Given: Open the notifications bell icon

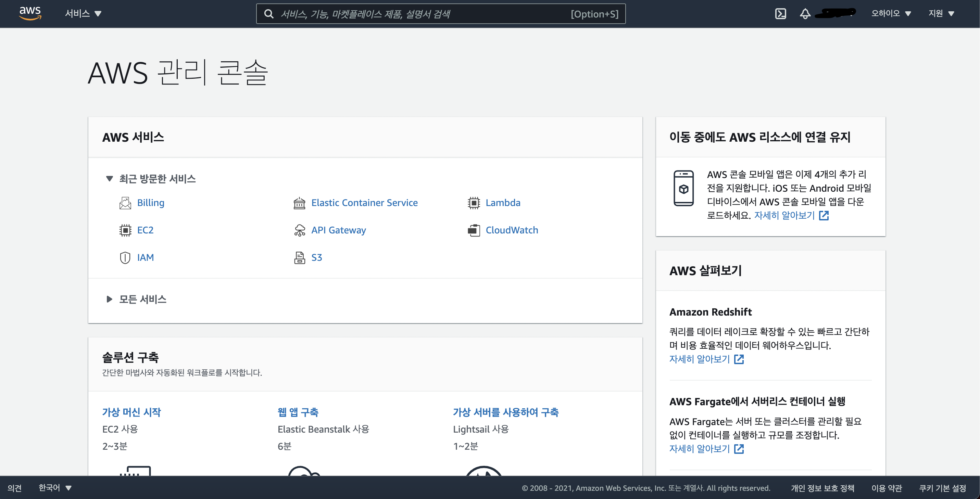Looking at the screenshot, I should coord(805,14).
